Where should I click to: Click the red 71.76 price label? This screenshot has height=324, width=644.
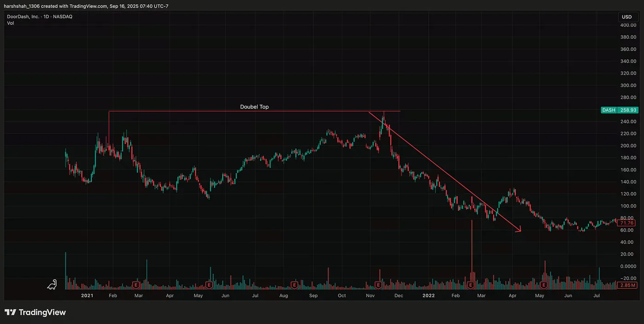pos(627,223)
